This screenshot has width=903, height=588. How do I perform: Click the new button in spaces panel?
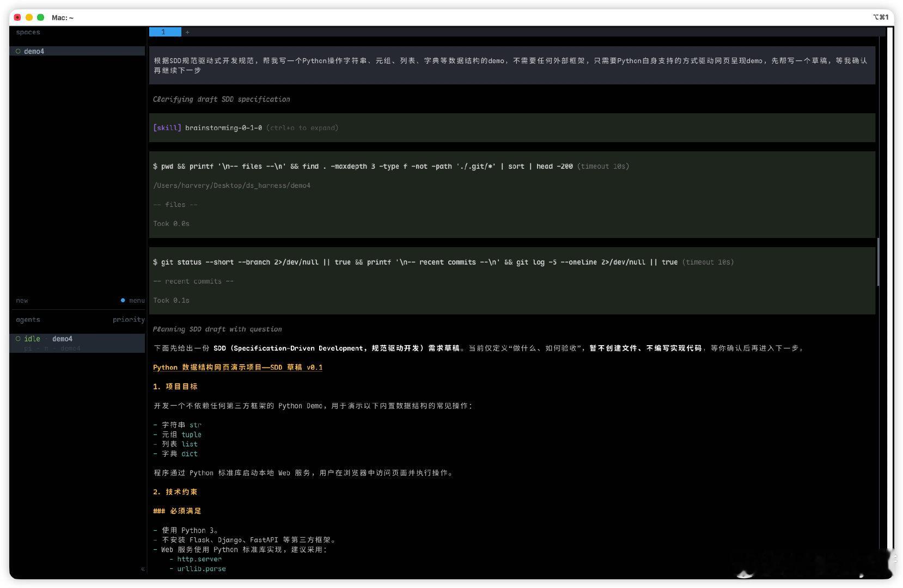tap(22, 301)
